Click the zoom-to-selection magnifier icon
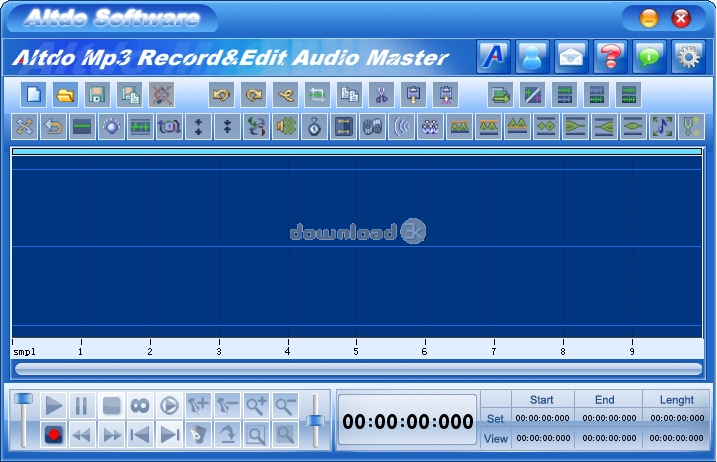The image size is (717, 462). [x=256, y=435]
